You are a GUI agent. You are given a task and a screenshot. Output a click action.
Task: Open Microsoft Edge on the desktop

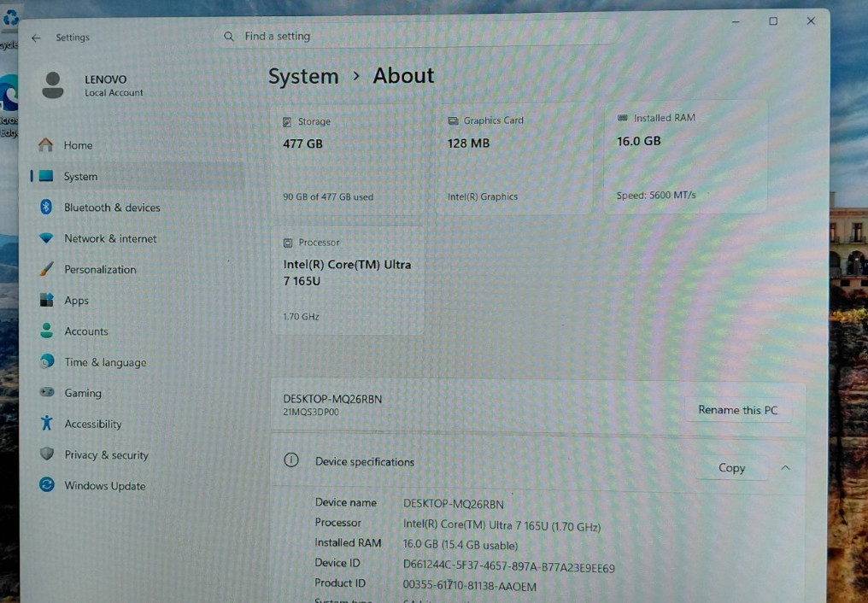9,105
